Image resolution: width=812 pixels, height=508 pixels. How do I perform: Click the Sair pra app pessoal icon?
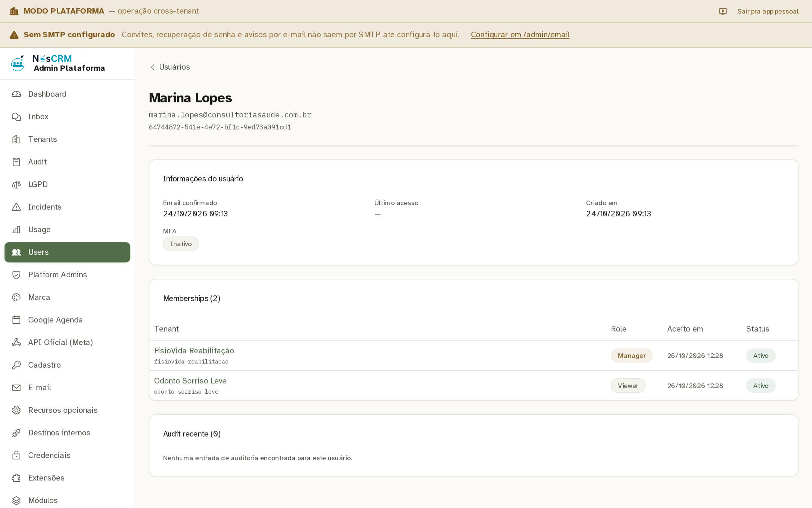click(723, 11)
